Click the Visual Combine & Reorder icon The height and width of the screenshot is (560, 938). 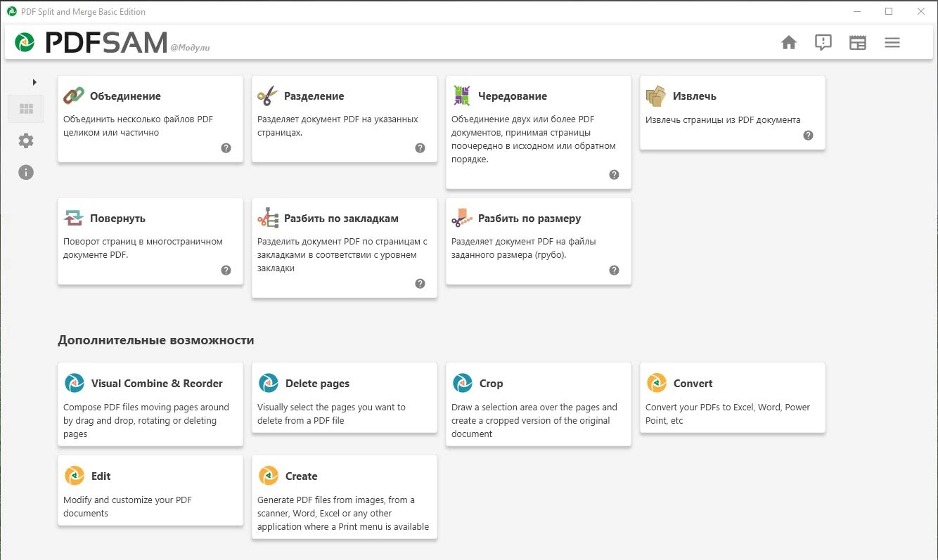75,383
